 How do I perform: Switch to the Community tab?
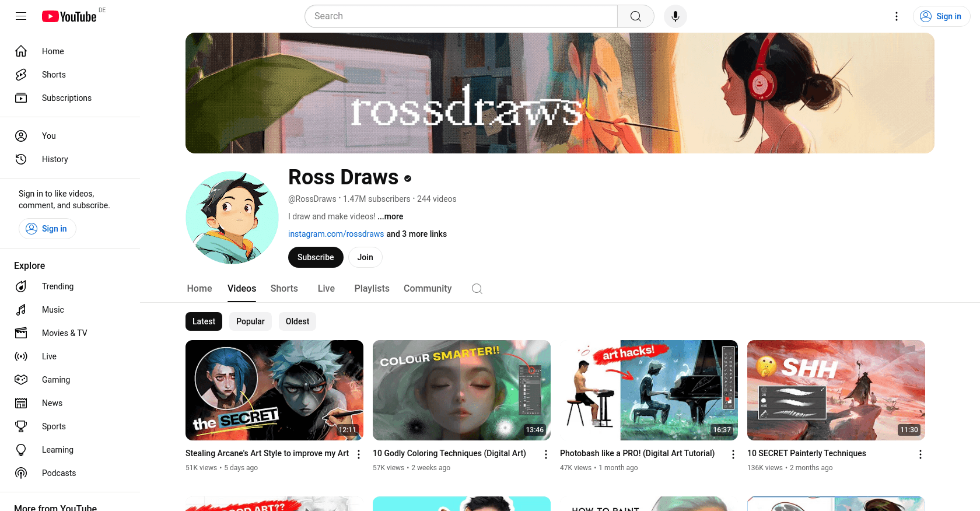click(x=428, y=289)
